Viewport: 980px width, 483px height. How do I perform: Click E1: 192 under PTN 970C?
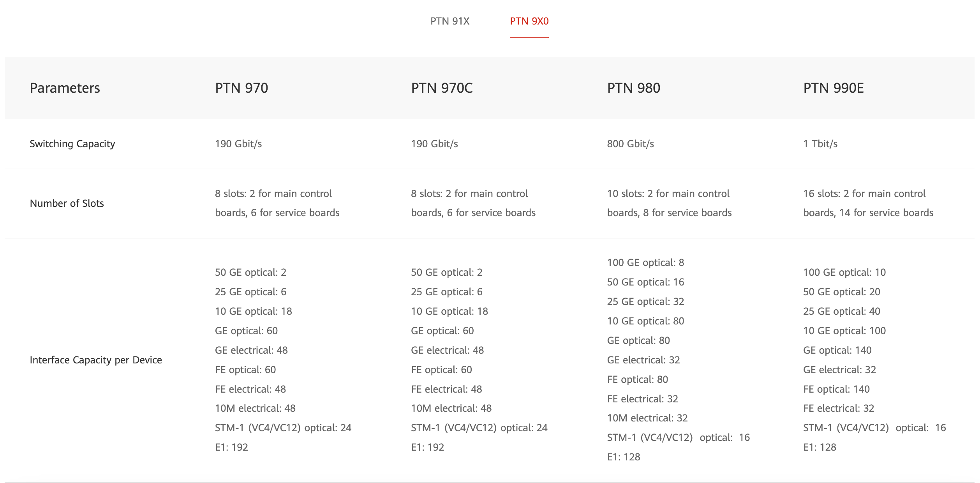(x=427, y=447)
